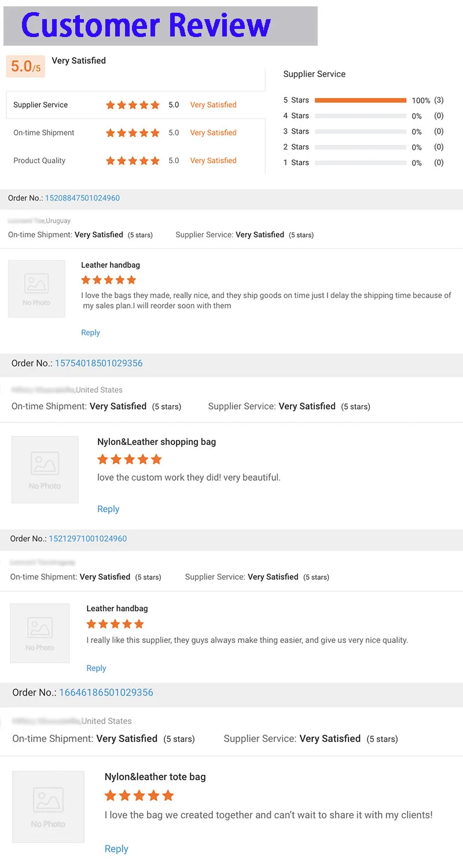This screenshot has height=868, width=463.
Task: Click the star rating of the second Leather handbag review
Action: pos(115,624)
